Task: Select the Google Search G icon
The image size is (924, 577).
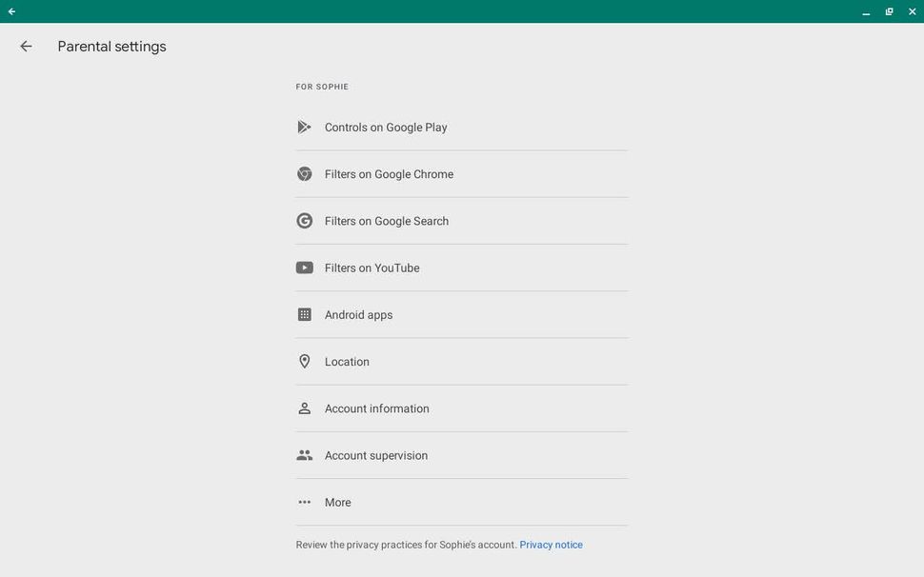Action: (304, 220)
